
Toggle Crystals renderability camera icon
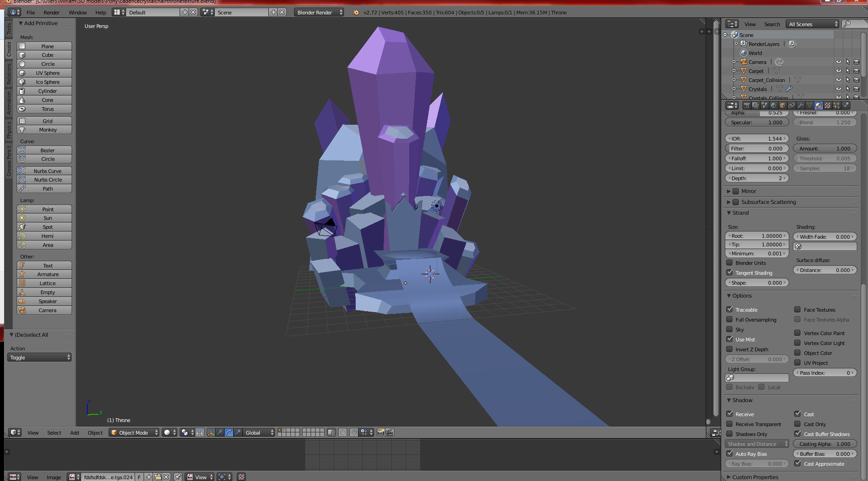coord(856,89)
